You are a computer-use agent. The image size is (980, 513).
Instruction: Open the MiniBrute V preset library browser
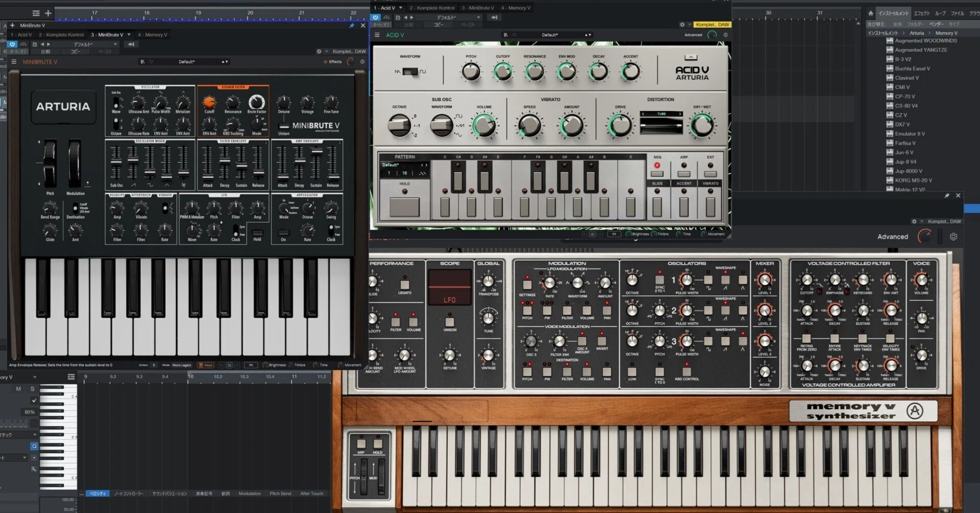point(142,62)
